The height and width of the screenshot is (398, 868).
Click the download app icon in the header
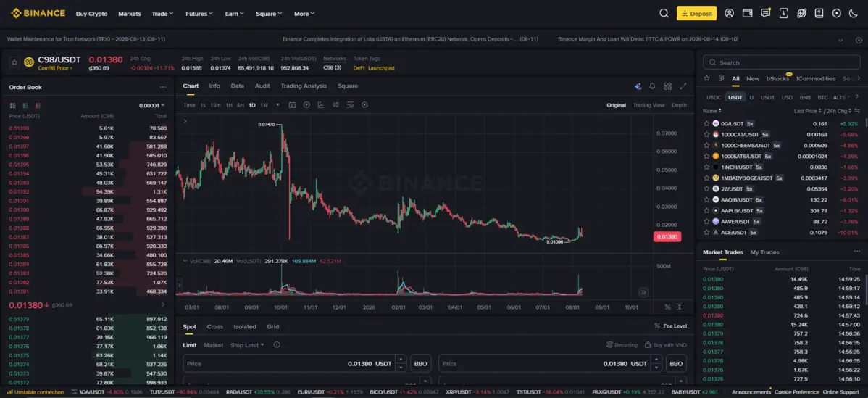tap(783, 13)
